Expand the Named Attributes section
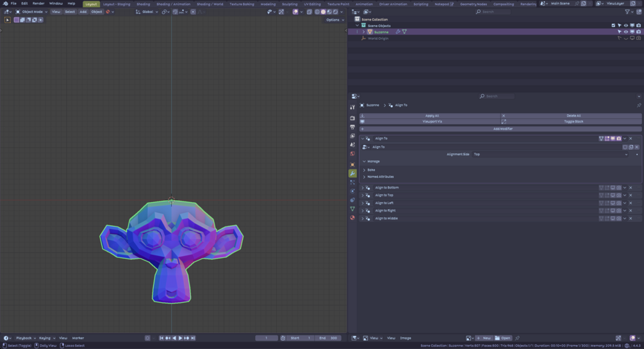 (365, 177)
